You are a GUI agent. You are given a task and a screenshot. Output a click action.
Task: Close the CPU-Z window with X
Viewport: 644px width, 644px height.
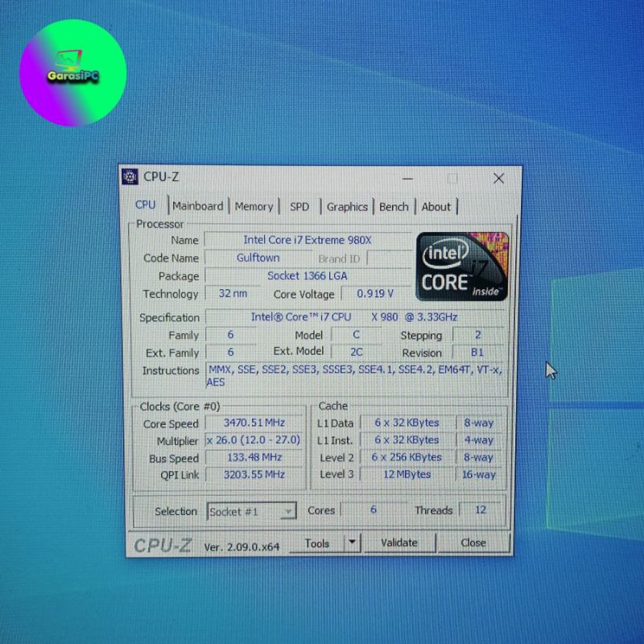(498, 178)
